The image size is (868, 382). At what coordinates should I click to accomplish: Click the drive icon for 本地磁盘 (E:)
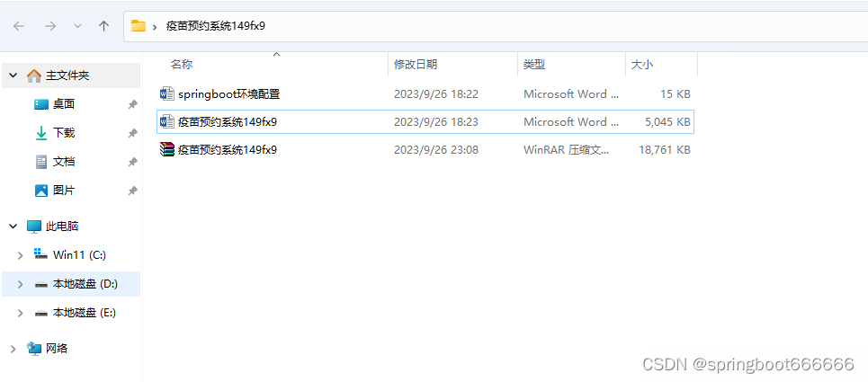tap(41, 314)
